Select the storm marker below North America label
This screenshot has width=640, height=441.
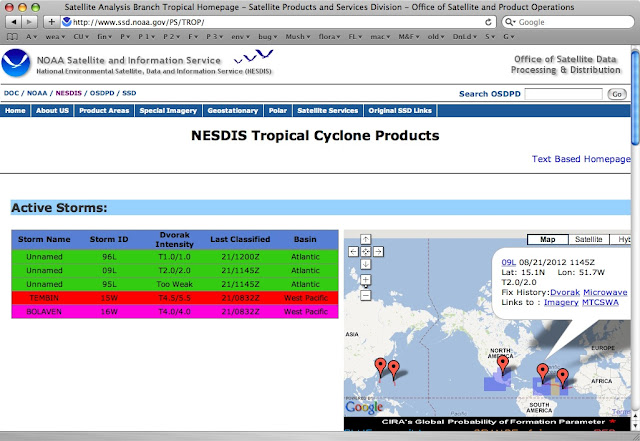click(x=503, y=363)
